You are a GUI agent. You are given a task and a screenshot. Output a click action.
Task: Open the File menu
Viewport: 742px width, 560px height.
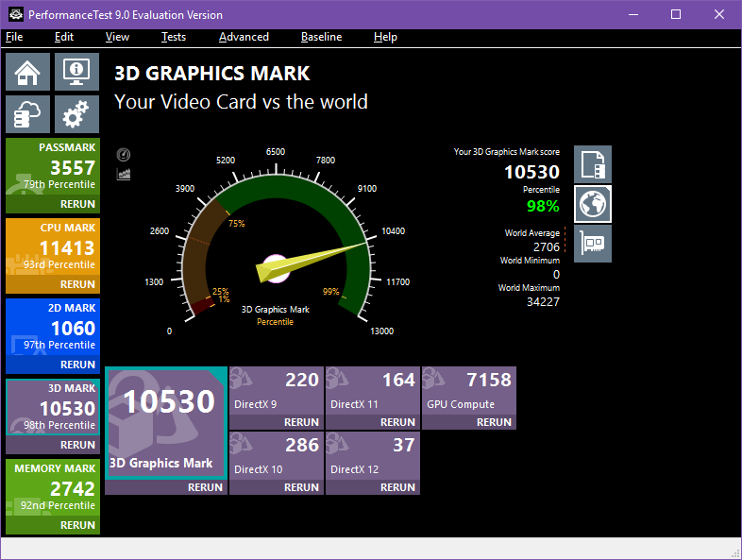14,37
